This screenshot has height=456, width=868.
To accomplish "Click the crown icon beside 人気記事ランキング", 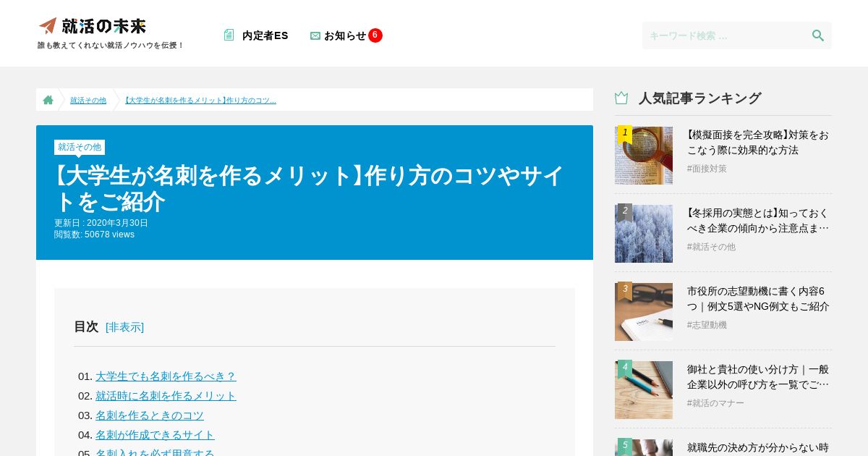I will click(x=621, y=98).
